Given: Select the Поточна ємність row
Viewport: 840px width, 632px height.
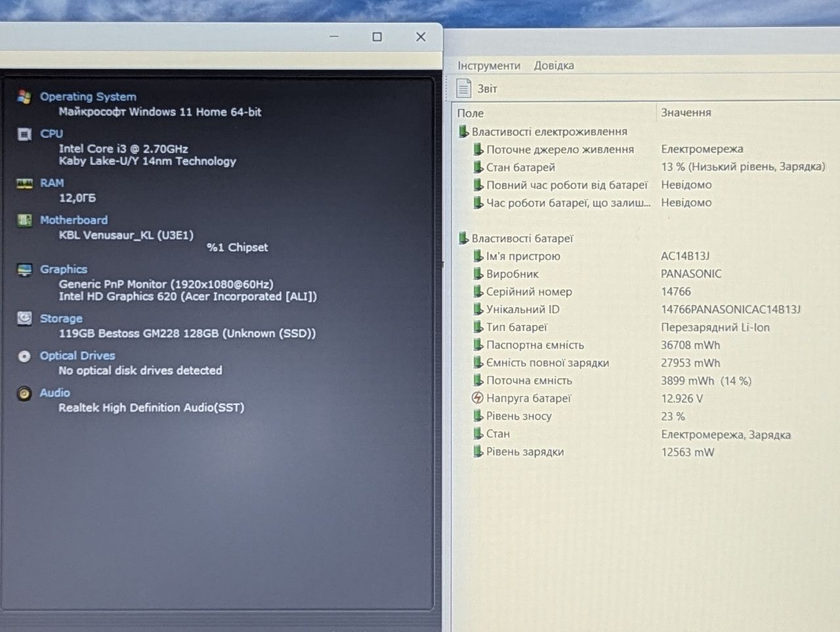Looking at the screenshot, I should click(x=646, y=380).
